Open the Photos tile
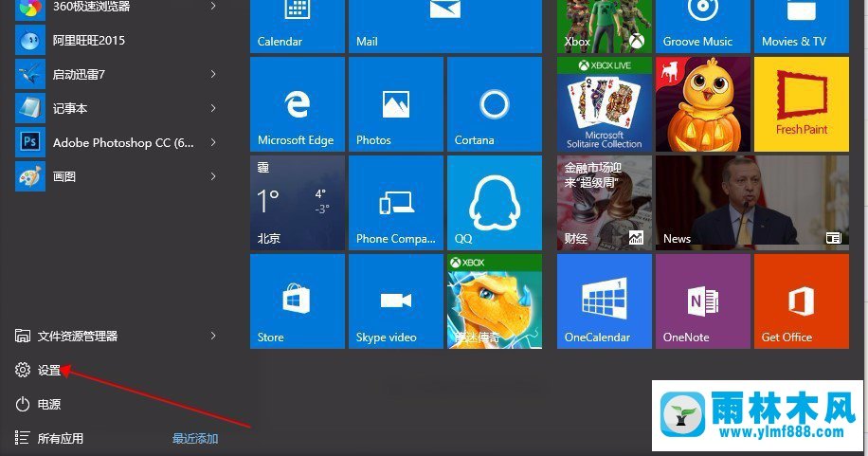The width and height of the screenshot is (868, 456). [396, 104]
